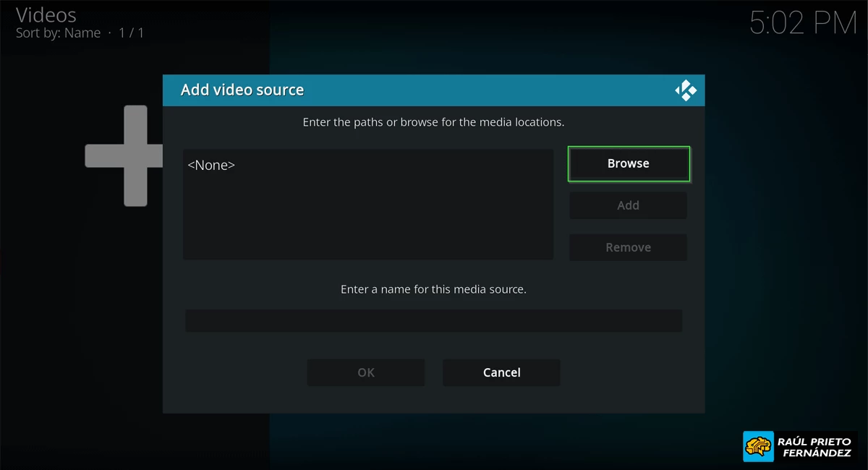The image size is (868, 470).
Task: Select the highlighted Browse control
Action: click(x=628, y=163)
